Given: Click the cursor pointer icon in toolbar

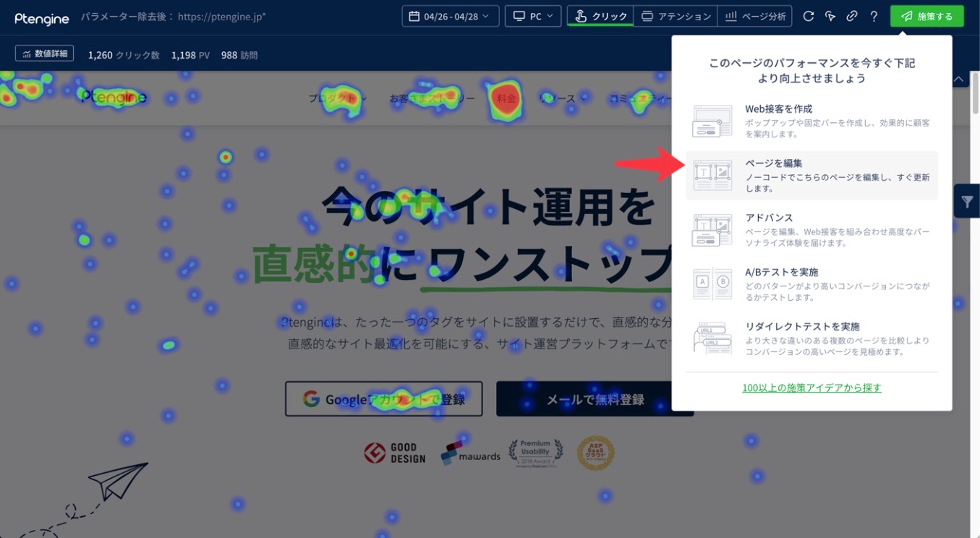Looking at the screenshot, I should coord(830,16).
